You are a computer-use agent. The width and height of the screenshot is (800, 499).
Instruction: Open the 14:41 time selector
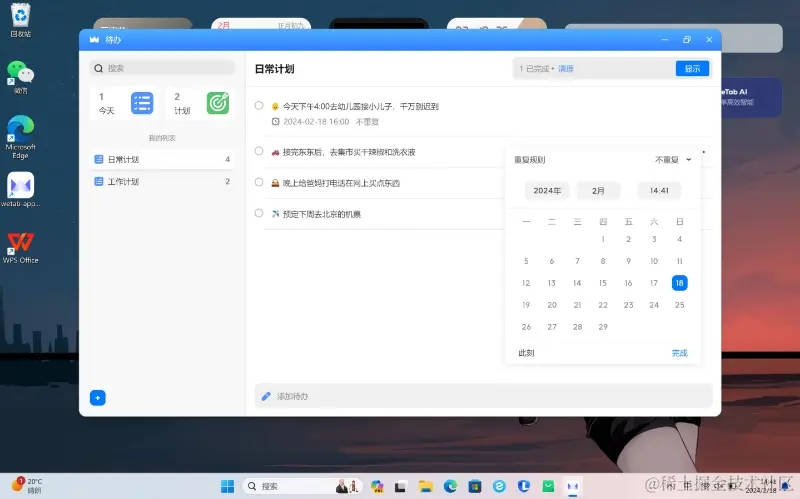[659, 190]
